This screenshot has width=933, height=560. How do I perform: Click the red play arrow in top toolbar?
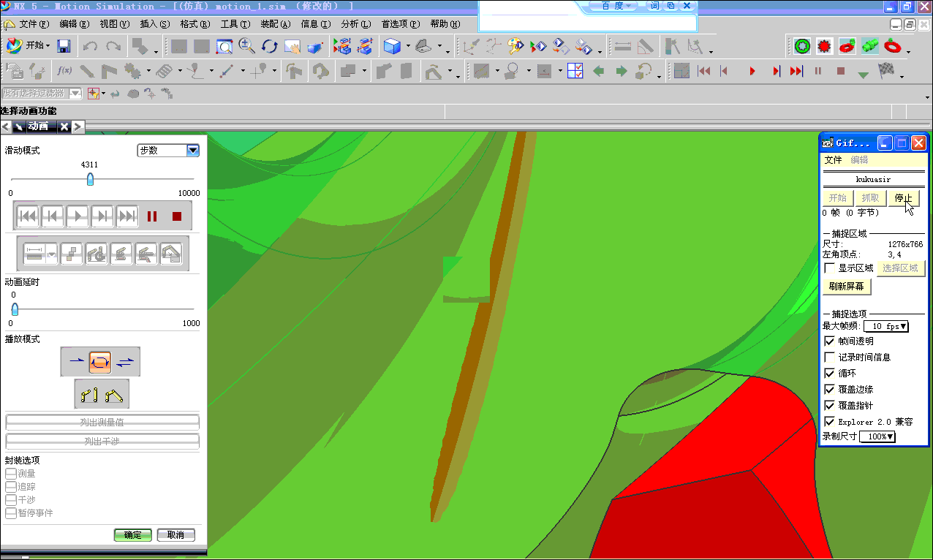click(x=752, y=71)
